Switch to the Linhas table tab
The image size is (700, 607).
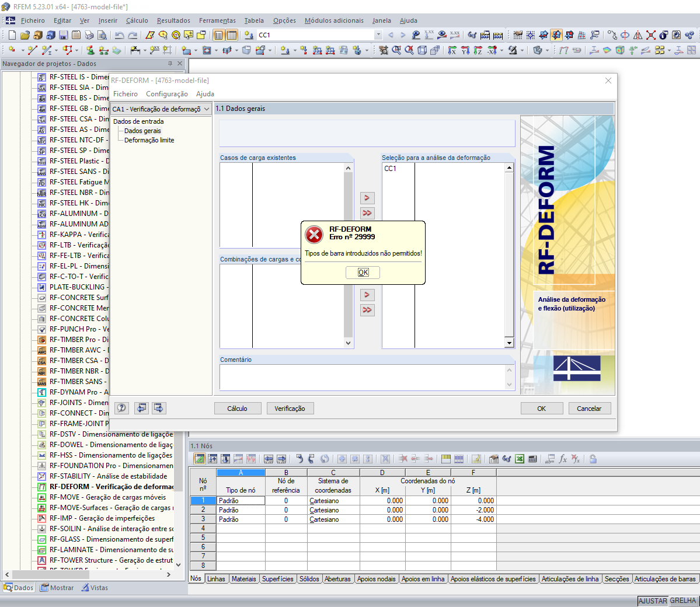(x=216, y=579)
